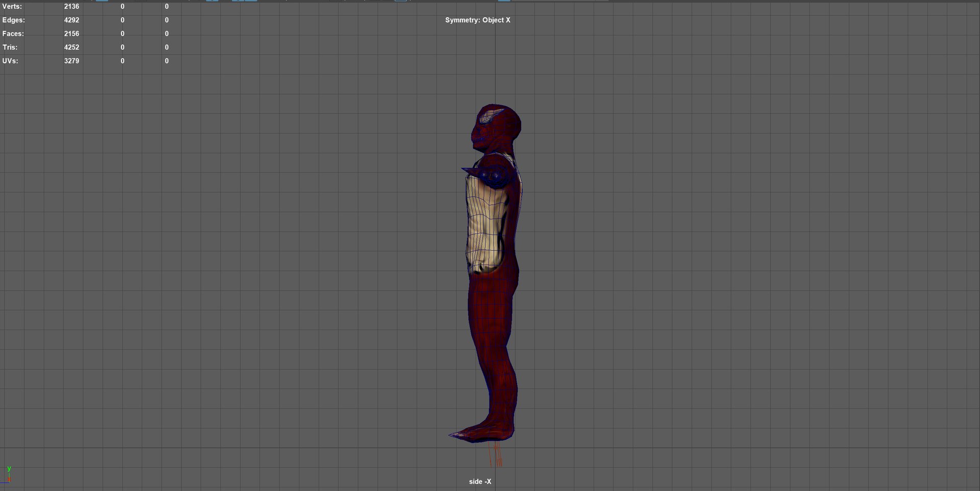Image resolution: width=980 pixels, height=491 pixels.
Task: Click the triangle count value 4252
Action: (71, 47)
